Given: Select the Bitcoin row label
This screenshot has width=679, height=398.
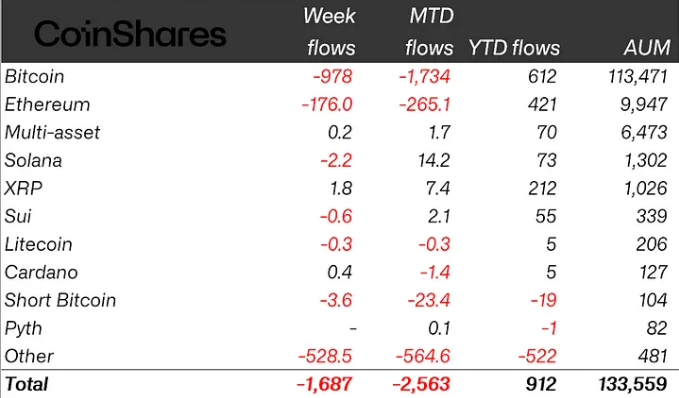Looking at the screenshot, I should click(34, 77).
